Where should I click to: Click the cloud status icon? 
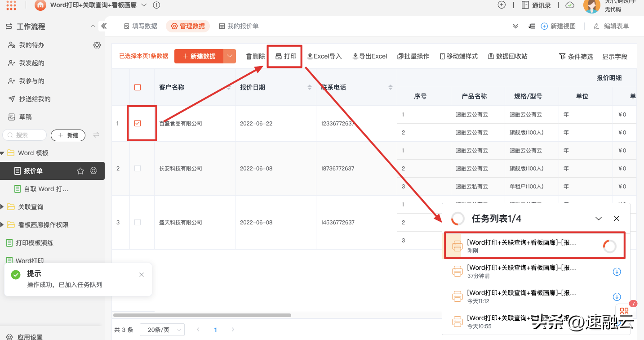tap(570, 5)
